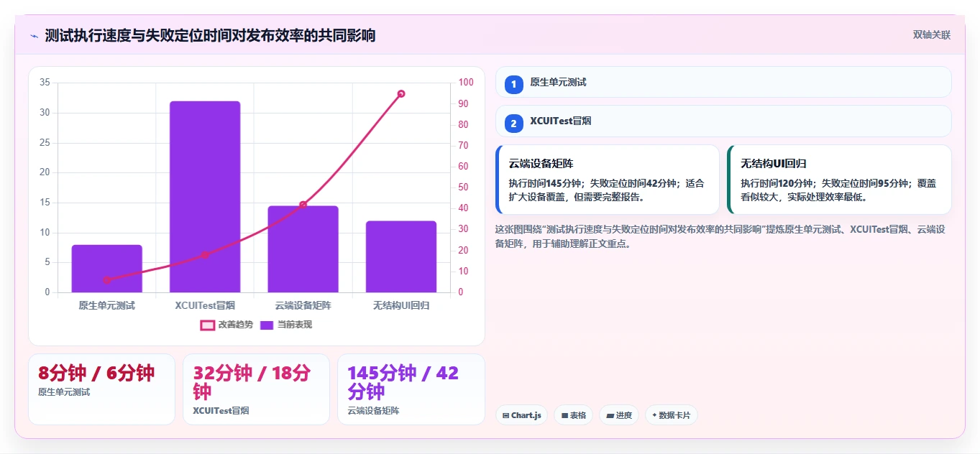
Task: Click the blue number 1 badge
Action: click(513, 85)
